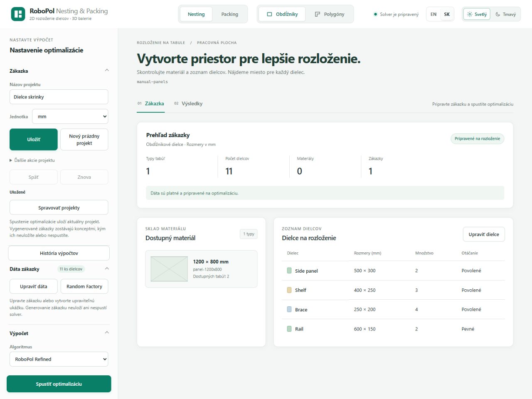Switch to Packing mode
This screenshot has height=399, width=532.
[230, 14]
